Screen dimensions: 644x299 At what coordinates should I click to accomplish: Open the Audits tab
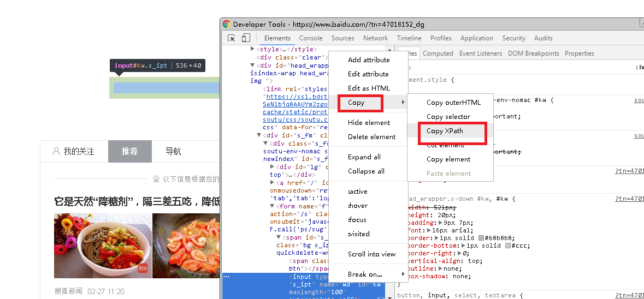tap(543, 38)
